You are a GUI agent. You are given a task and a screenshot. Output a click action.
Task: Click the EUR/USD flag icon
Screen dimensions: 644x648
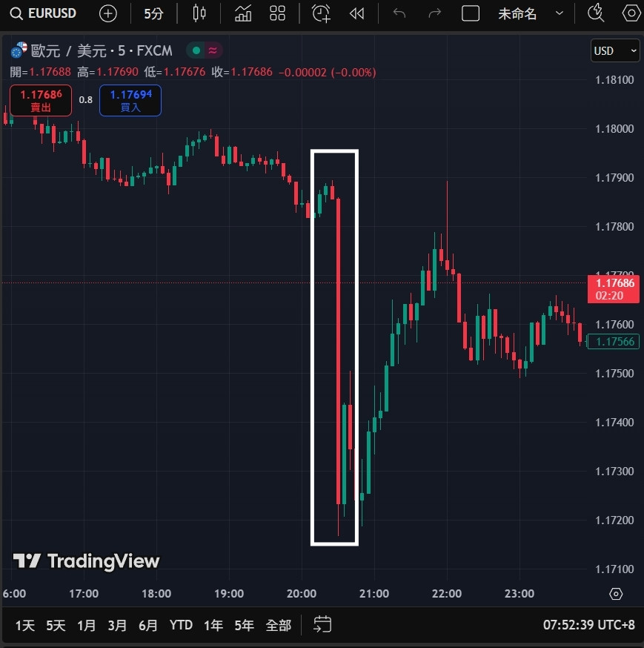pyautogui.click(x=19, y=50)
